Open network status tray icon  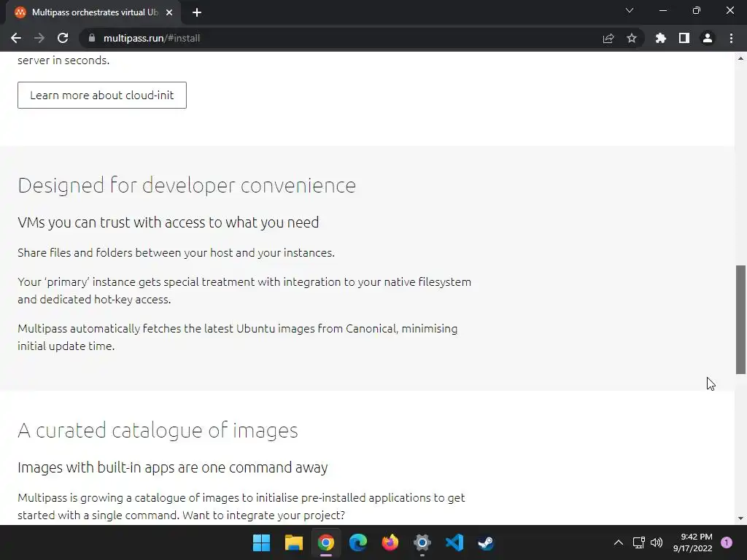click(638, 542)
